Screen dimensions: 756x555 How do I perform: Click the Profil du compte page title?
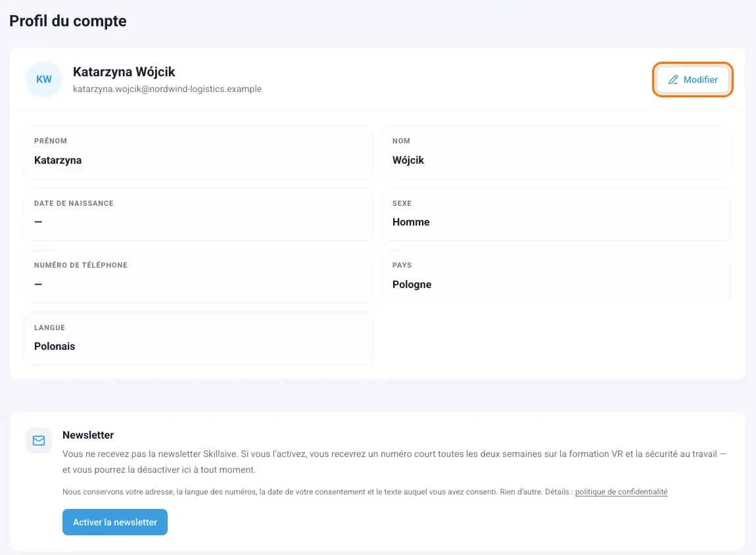click(68, 21)
